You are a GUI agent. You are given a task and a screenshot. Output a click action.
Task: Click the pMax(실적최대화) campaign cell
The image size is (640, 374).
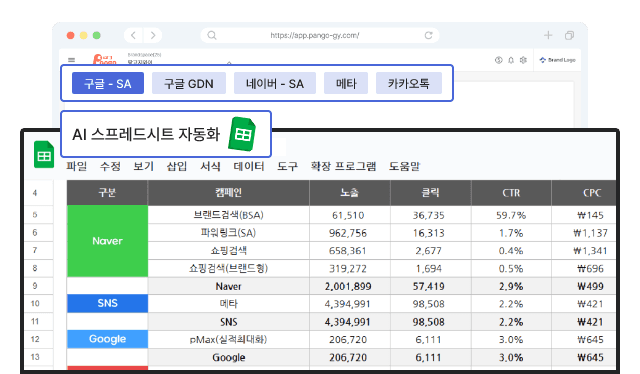click(229, 339)
